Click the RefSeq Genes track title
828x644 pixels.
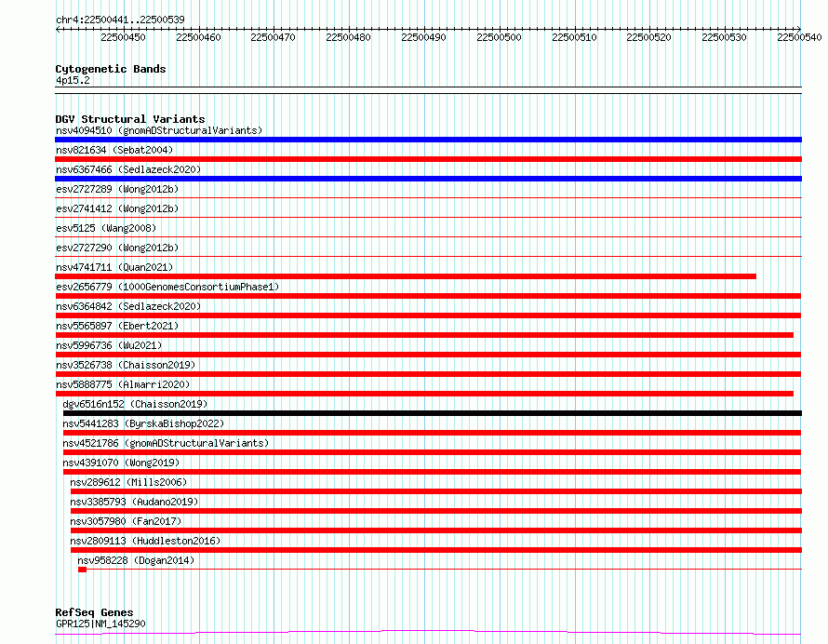point(94,613)
